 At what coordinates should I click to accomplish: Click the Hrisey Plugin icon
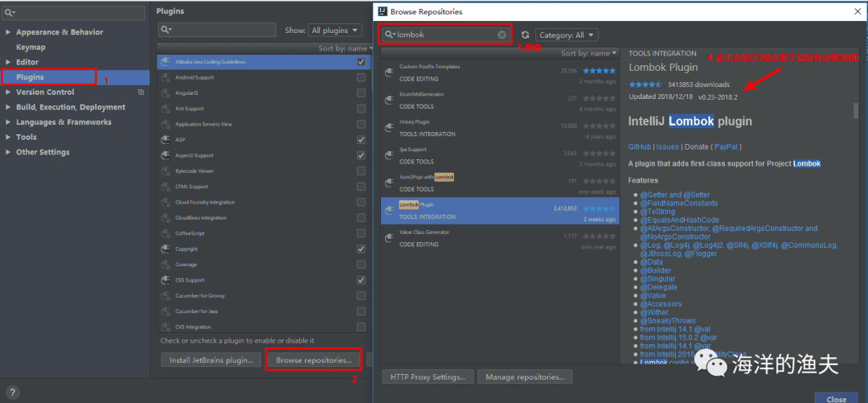pos(389,128)
